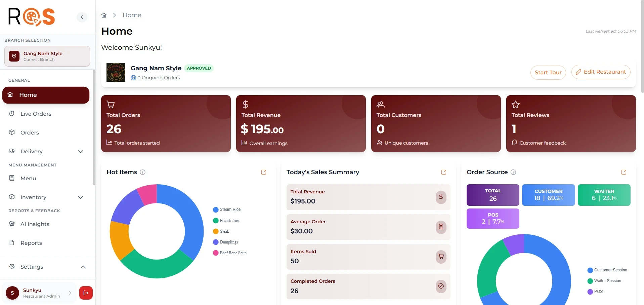Image resolution: width=644 pixels, height=305 pixels.
Task: Click the cart icon in Items Sold row
Action: (441, 257)
